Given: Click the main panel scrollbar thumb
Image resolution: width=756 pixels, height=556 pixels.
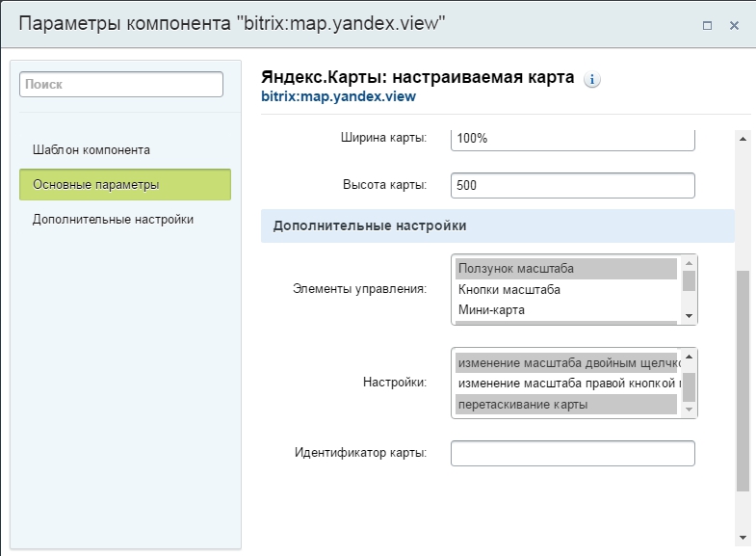Looking at the screenshot, I should 743,381.
